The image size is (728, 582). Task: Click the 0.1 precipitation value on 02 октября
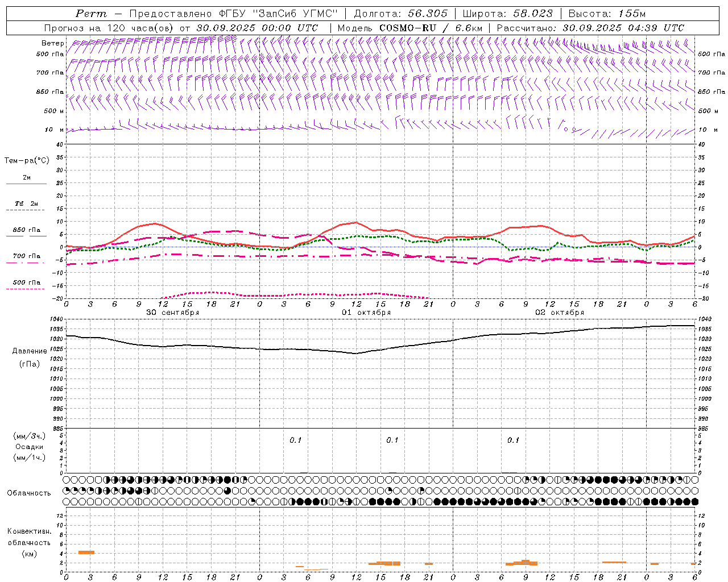point(513,440)
